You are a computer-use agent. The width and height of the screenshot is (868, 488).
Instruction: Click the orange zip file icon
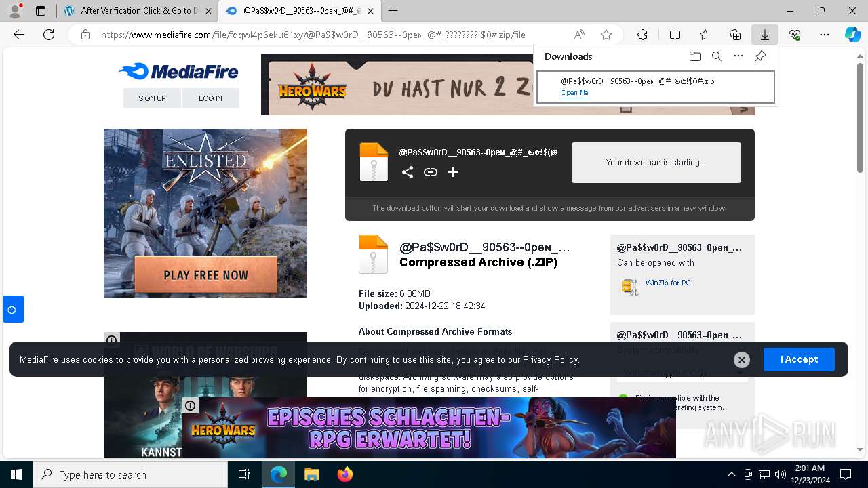pyautogui.click(x=374, y=161)
